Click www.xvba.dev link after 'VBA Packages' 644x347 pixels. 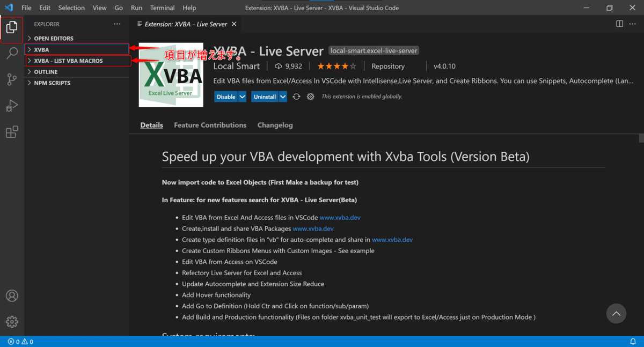point(313,228)
